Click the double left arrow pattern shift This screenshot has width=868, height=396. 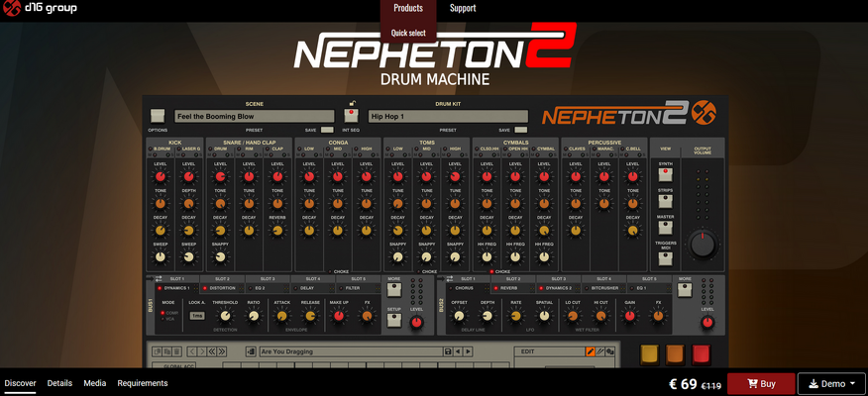212,351
